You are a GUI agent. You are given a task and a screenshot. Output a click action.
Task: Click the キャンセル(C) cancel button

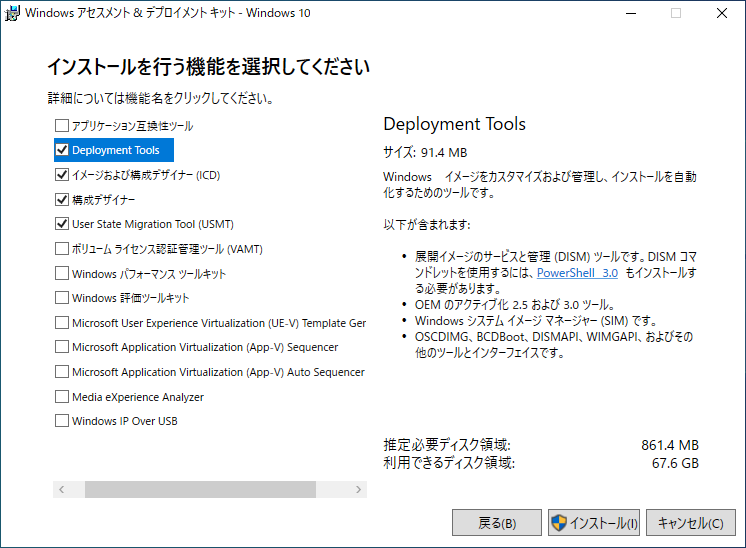[691, 523]
